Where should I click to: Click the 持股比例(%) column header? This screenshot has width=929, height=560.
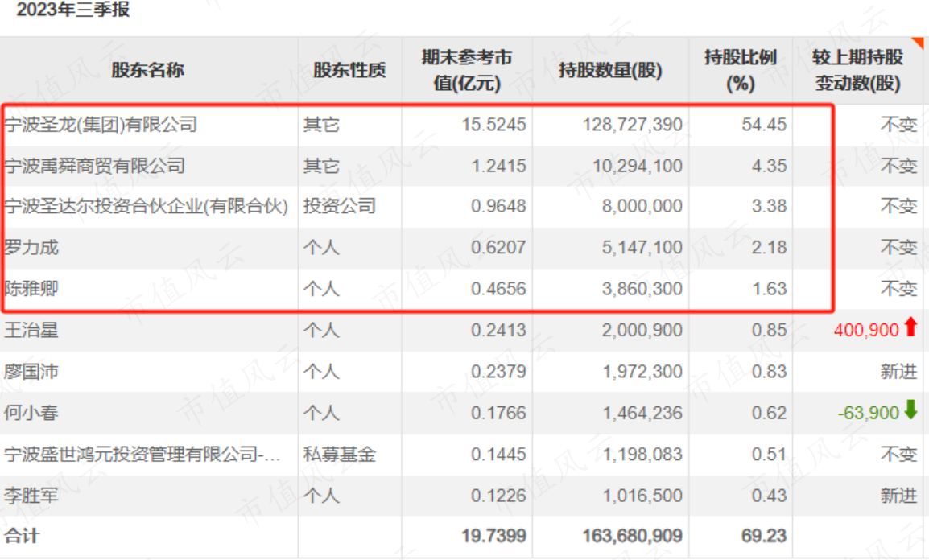pos(741,70)
